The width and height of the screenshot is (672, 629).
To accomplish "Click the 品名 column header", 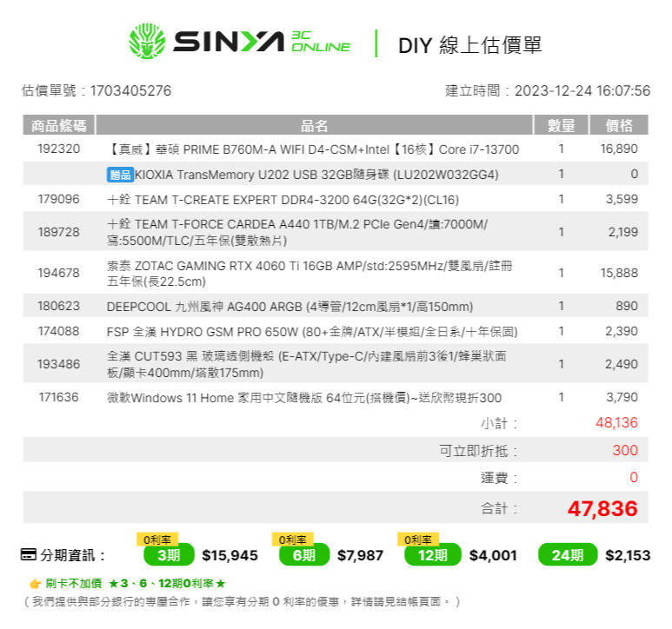I will pyautogui.click(x=314, y=125).
